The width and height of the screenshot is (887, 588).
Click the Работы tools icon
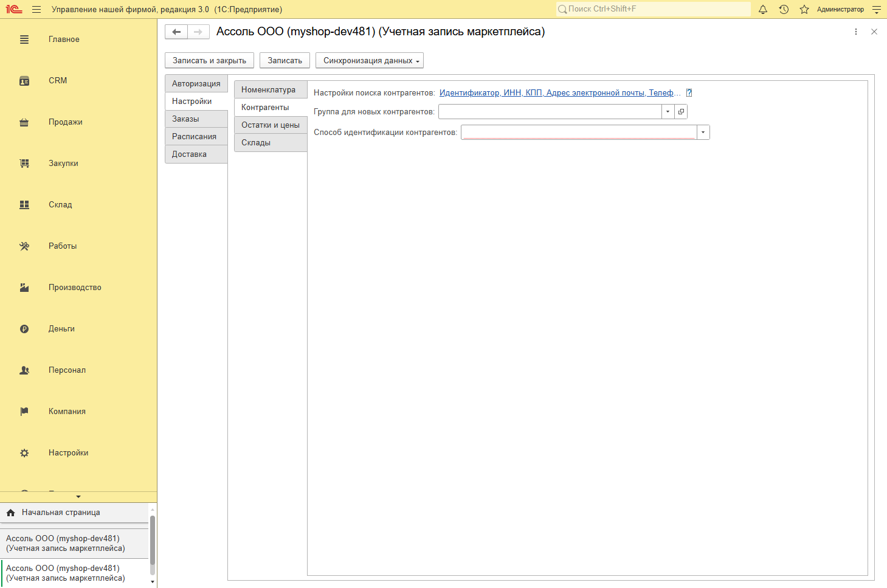24,246
